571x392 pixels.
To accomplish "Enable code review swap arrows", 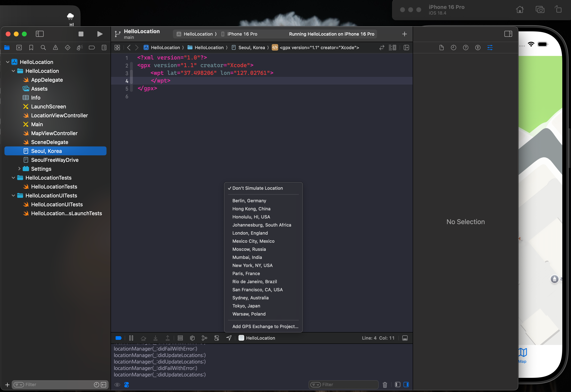I will point(381,48).
